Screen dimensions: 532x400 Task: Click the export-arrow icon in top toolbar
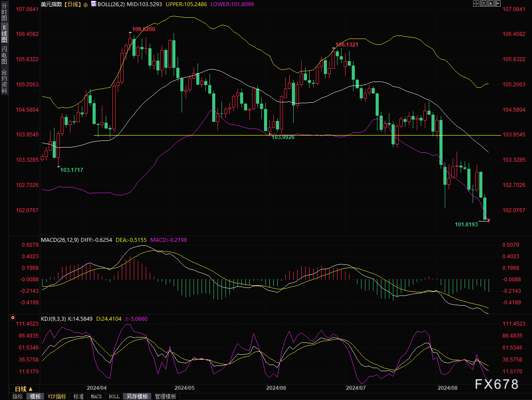coord(497,4)
